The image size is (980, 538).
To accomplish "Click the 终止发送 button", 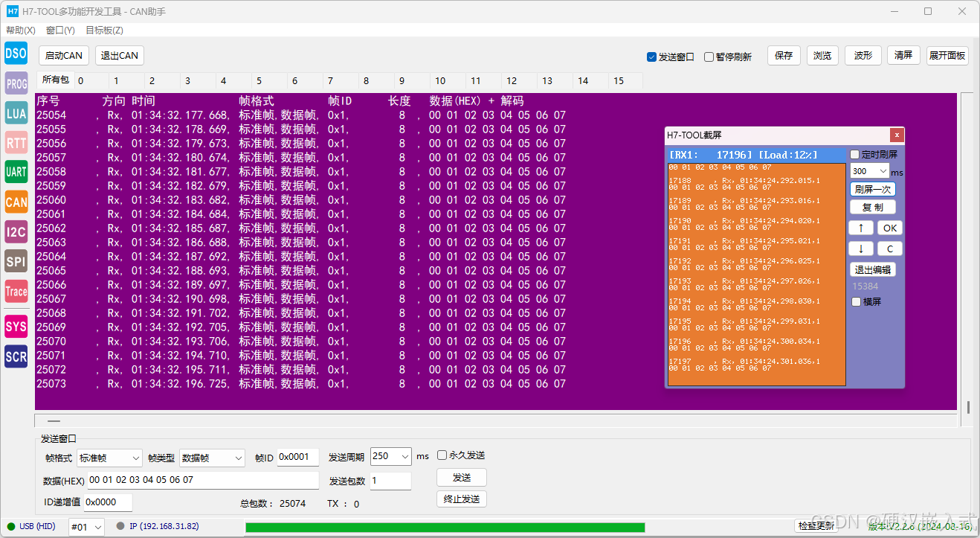I will point(462,499).
